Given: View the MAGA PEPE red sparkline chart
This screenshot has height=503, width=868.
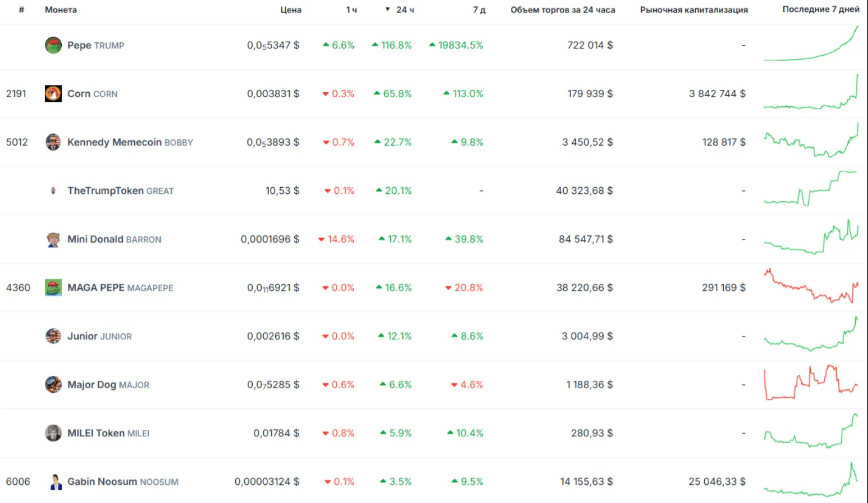Looking at the screenshot, I should [811, 286].
